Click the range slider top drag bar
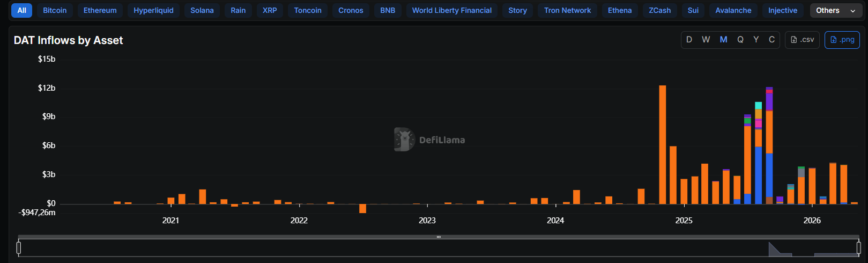The image size is (868, 263). pos(439,237)
